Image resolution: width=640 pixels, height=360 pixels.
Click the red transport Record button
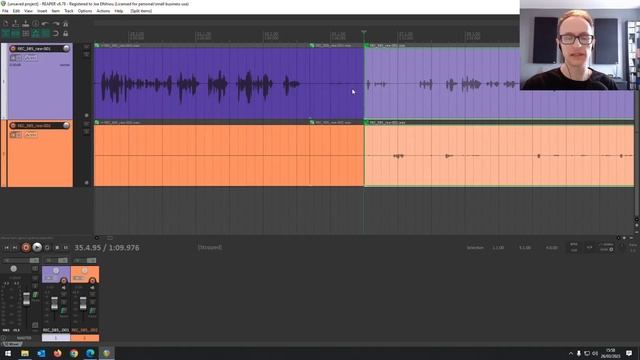coord(26,247)
